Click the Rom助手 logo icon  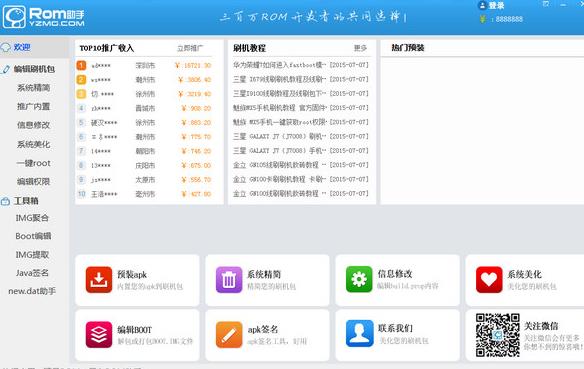(x=14, y=17)
